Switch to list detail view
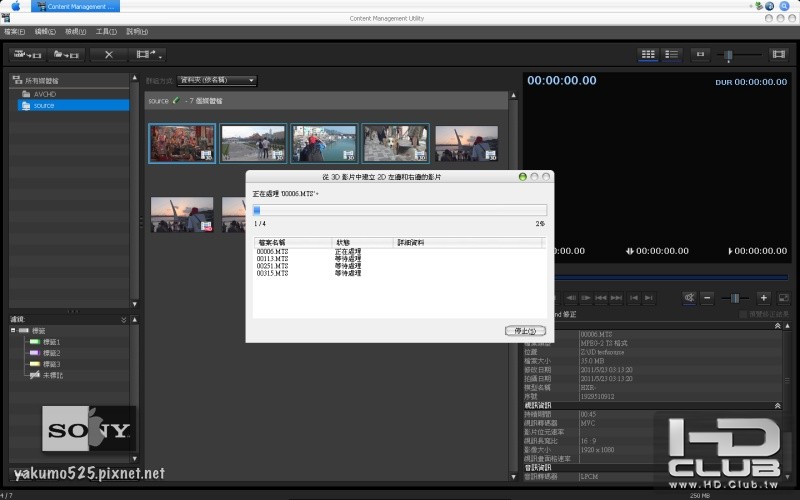This screenshot has width=800, height=500. pos(672,54)
